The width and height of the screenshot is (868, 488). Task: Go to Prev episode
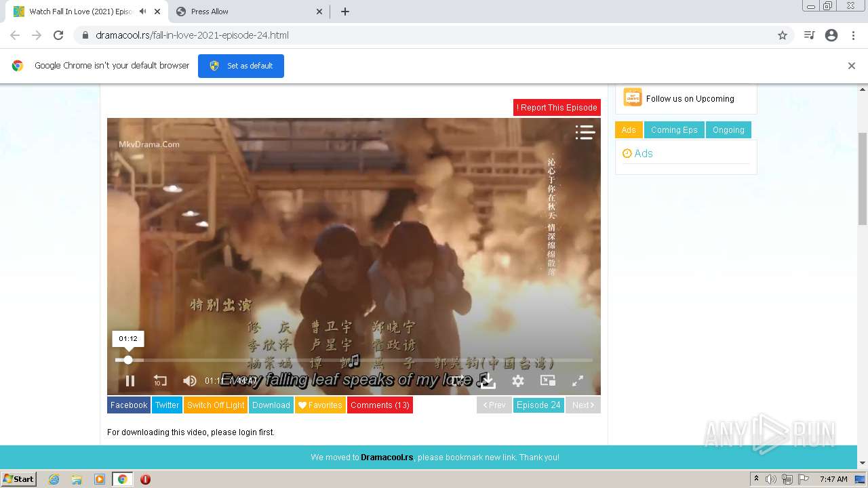pyautogui.click(x=494, y=405)
